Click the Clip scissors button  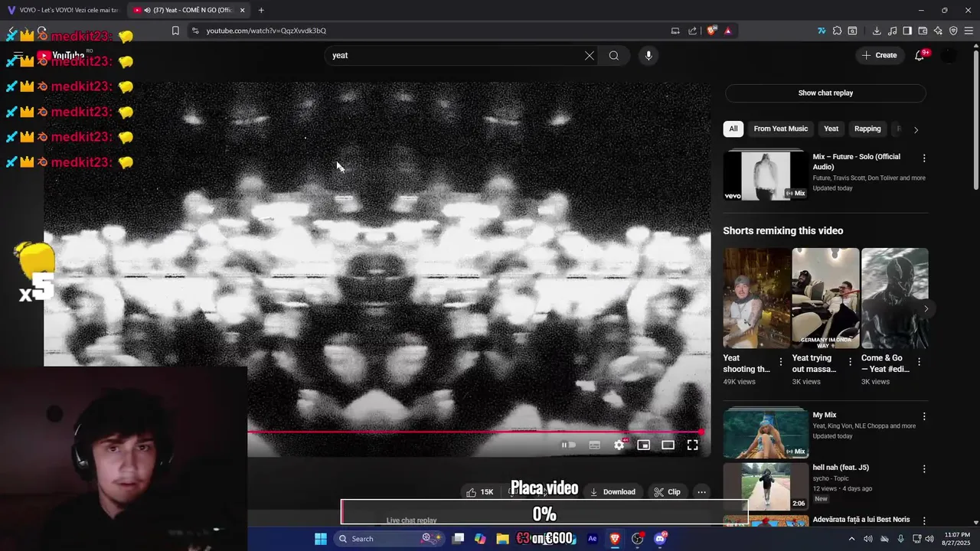[x=667, y=492]
